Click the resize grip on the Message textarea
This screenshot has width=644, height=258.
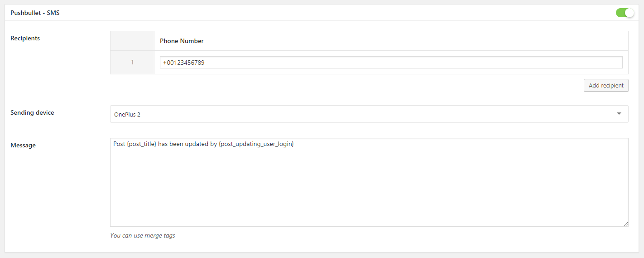coord(625,224)
